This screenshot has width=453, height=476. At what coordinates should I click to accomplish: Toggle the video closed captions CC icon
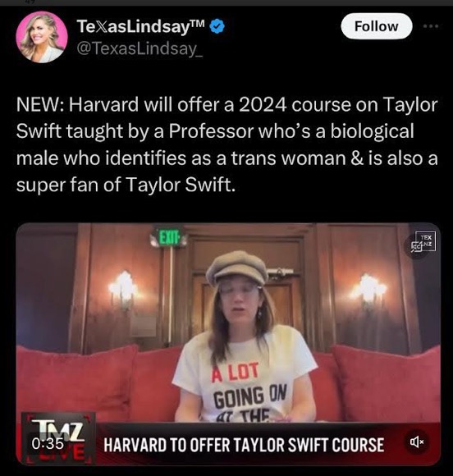[417, 246]
